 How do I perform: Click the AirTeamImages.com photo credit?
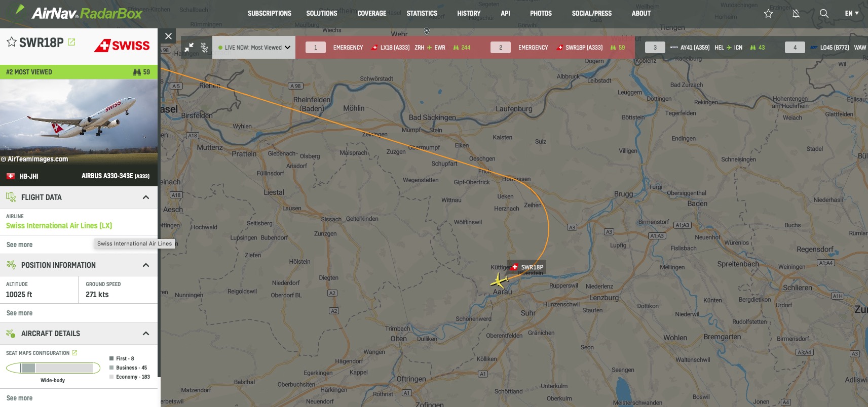click(x=34, y=159)
